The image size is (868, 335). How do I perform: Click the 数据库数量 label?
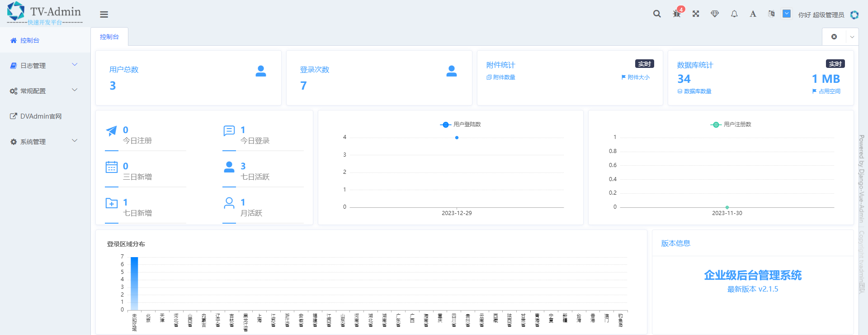(x=694, y=91)
